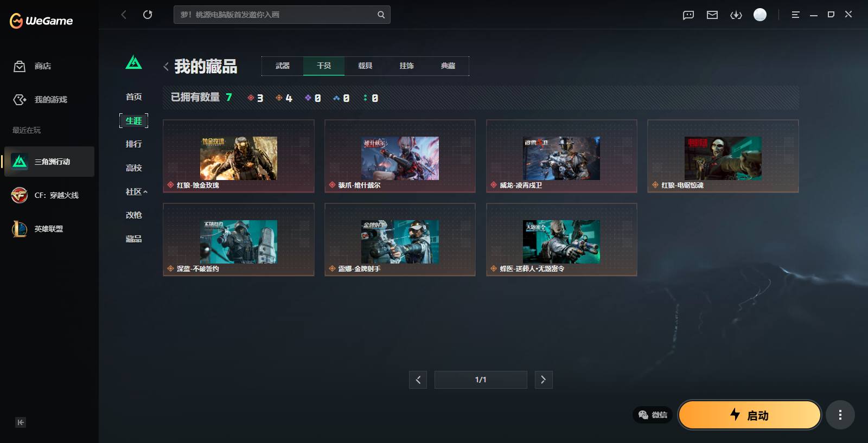Open the user avatar profile
868x443 pixels.
coord(760,15)
